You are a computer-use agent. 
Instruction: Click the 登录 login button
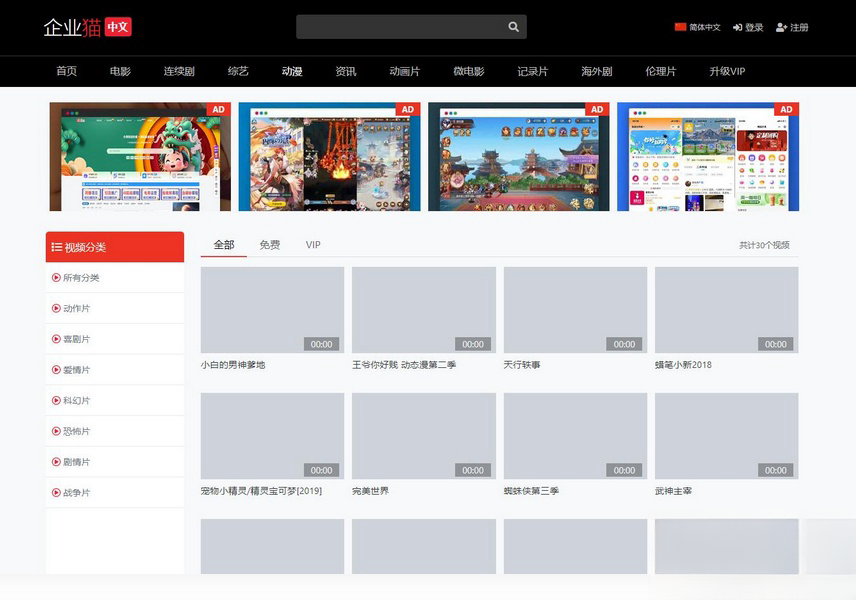[x=757, y=26]
